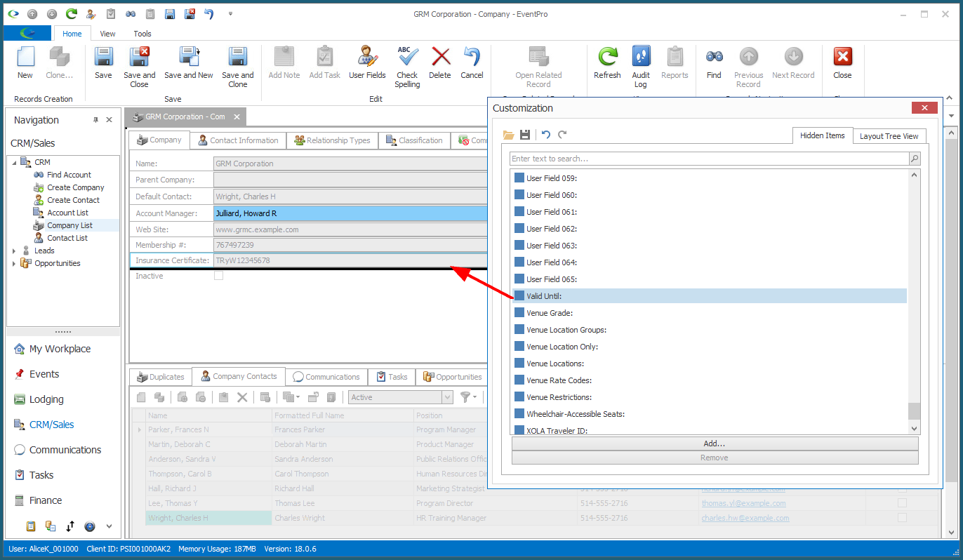The image size is (963, 560).
Task: Tick the checkbox in Charles Wright's row
Action: tap(903, 518)
